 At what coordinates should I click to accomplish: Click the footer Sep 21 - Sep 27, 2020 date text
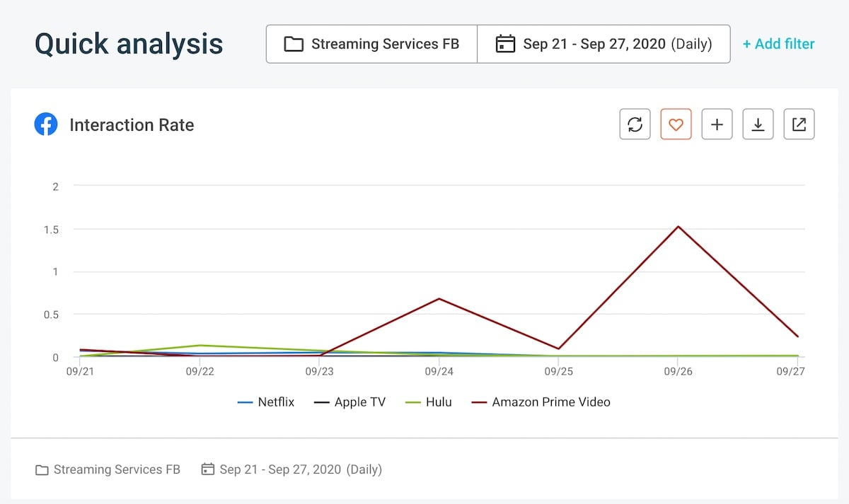pyautogui.click(x=280, y=469)
